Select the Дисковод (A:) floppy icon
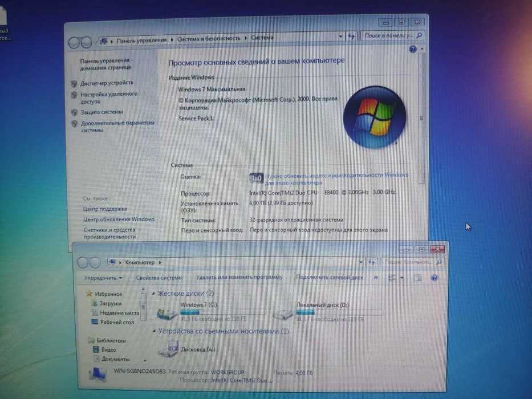Viewport: 532px width, 399px height. tap(168, 349)
